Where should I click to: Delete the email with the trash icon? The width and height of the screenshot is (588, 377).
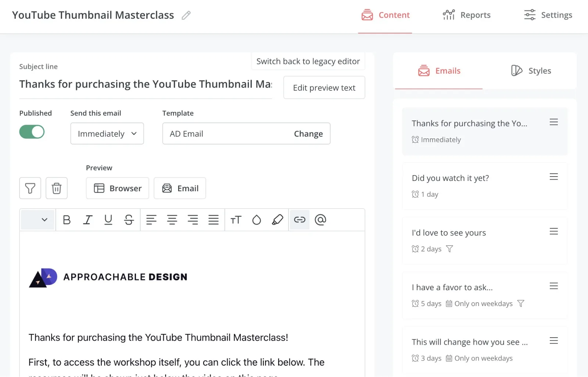(x=57, y=188)
